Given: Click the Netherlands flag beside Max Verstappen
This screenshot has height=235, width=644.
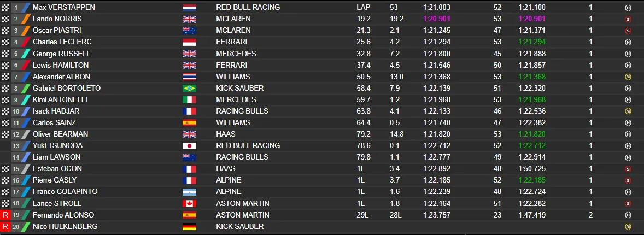Looking at the screenshot, I should coord(189,8).
